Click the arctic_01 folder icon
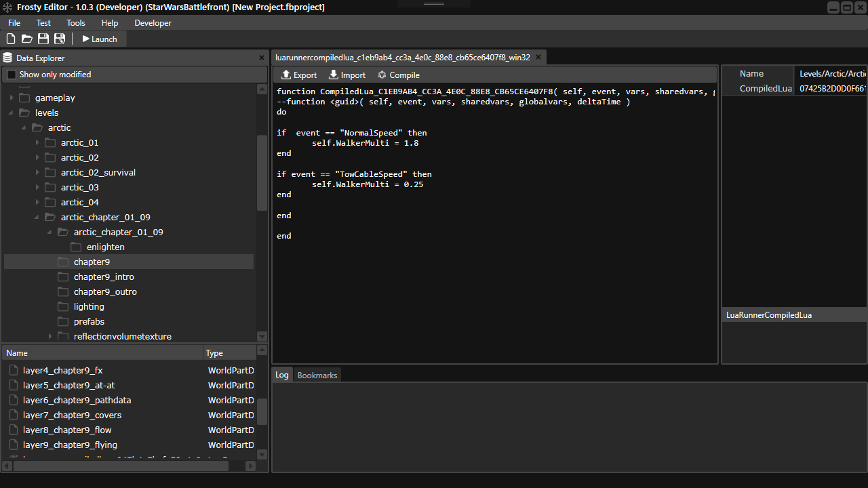The image size is (868, 488). 50,143
